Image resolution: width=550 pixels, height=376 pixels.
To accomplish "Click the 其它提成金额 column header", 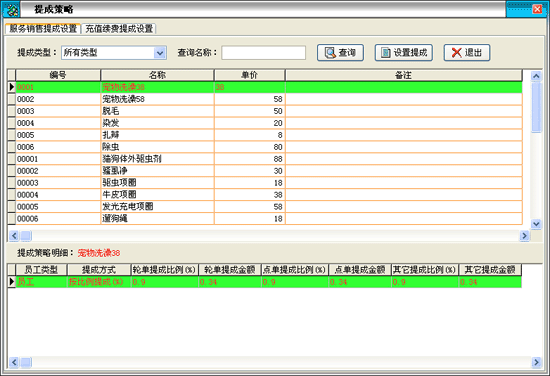I will [490, 270].
